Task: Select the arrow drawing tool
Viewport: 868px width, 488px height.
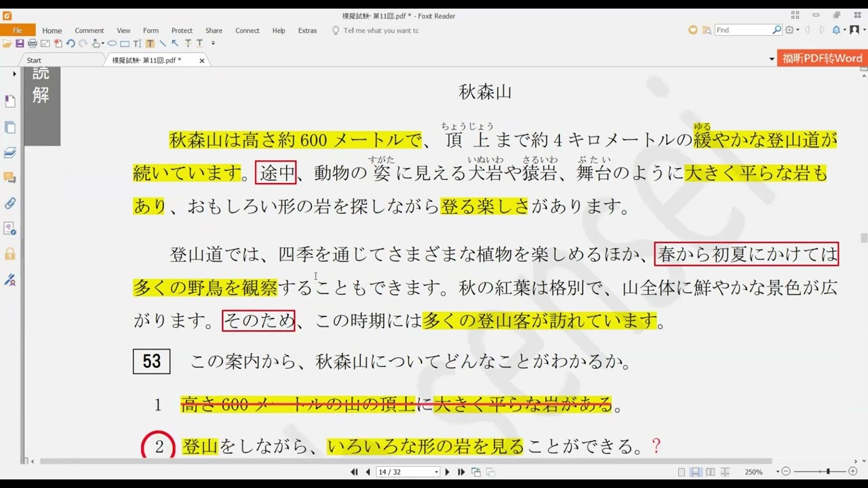Action: coord(175,43)
